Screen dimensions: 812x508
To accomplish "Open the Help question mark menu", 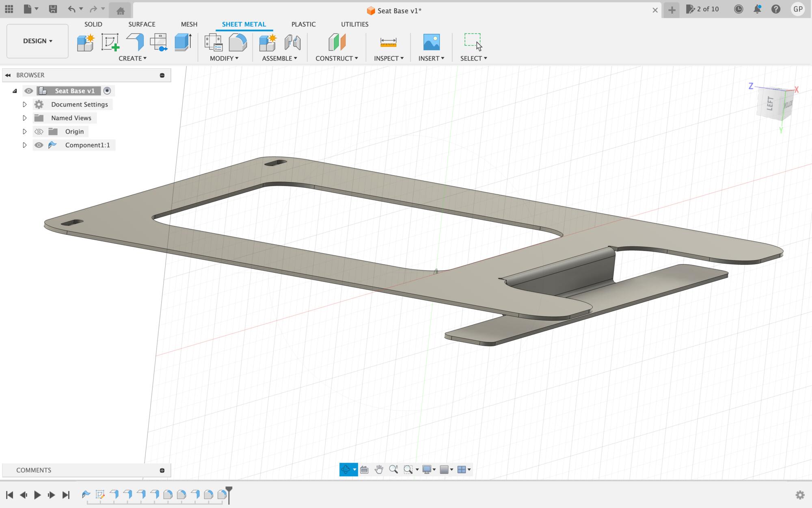I will coord(776,9).
